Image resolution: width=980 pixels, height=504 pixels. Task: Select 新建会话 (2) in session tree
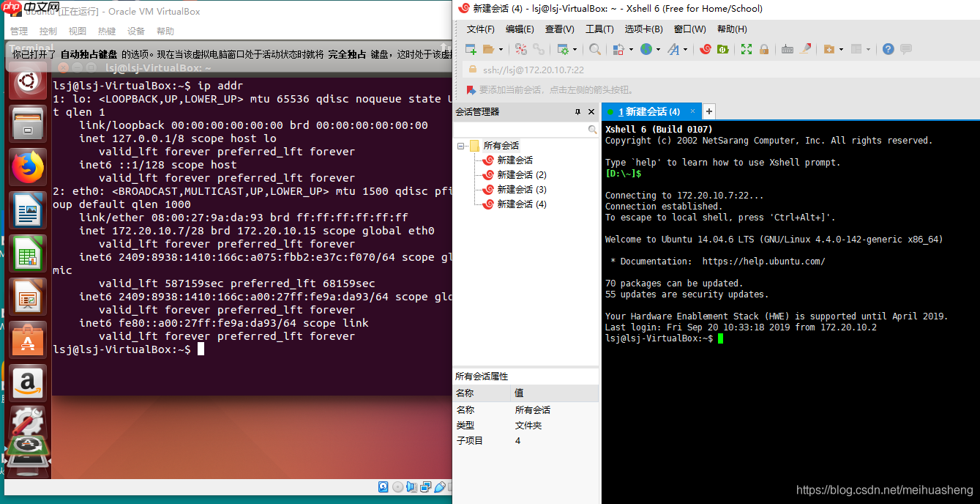pos(521,175)
